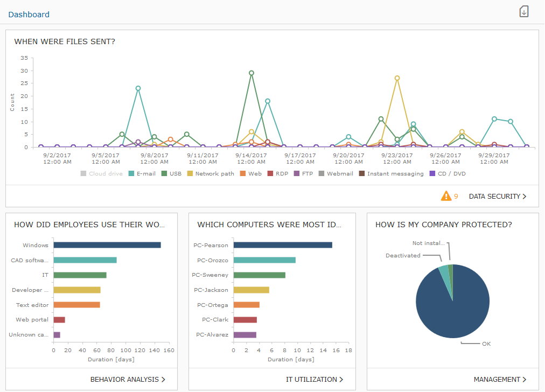Expand Data Security using its chevron arrow
This screenshot has width=545, height=392.
point(525,196)
